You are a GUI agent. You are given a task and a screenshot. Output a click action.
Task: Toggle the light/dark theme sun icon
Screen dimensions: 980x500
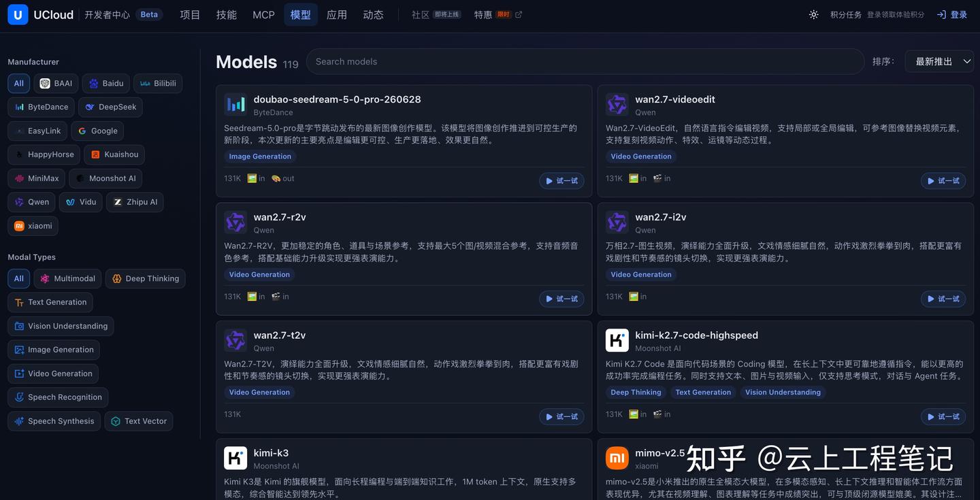coord(813,14)
